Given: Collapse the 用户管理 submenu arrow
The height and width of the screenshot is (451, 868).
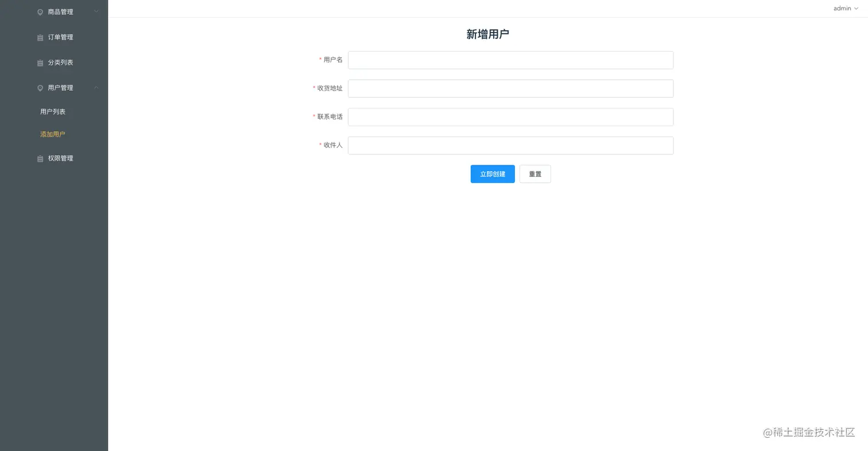Looking at the screenshot, I should pos(96,88).
